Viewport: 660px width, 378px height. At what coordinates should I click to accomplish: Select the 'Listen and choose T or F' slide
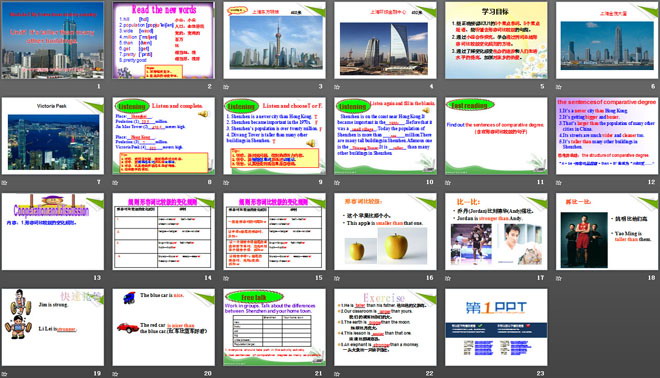click(x=274, y=136)
